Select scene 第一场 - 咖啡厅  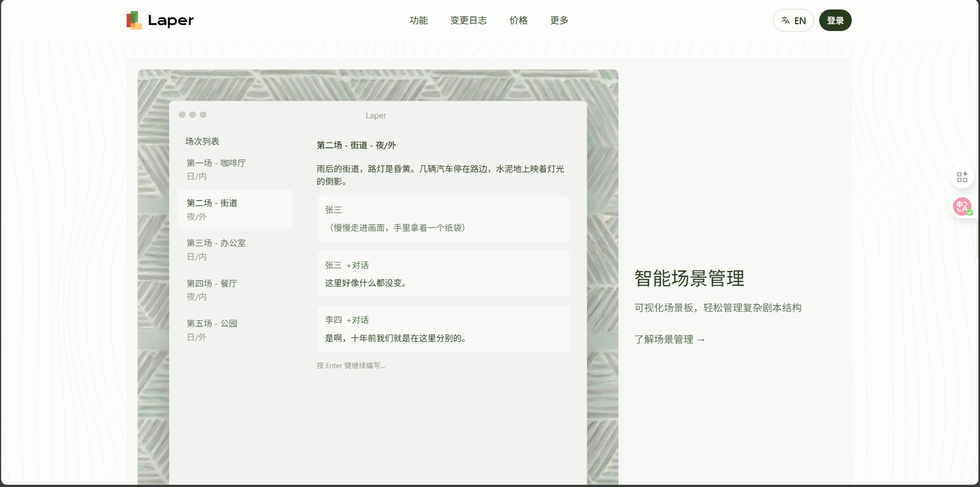[x=235, y=169]
